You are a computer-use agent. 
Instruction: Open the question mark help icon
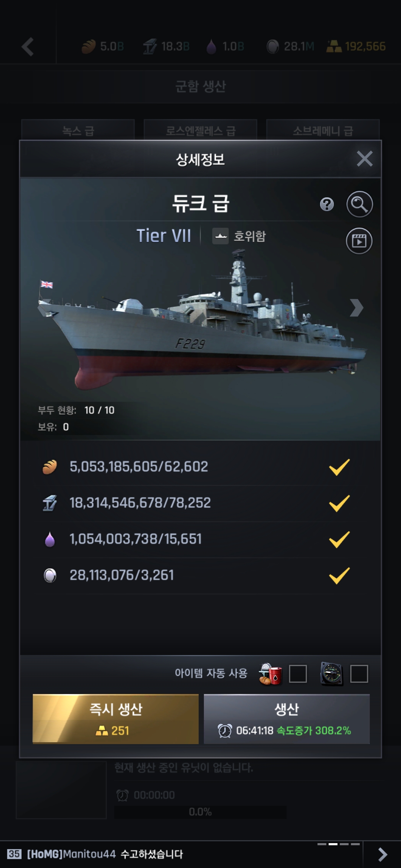click(x=327, y=204)
